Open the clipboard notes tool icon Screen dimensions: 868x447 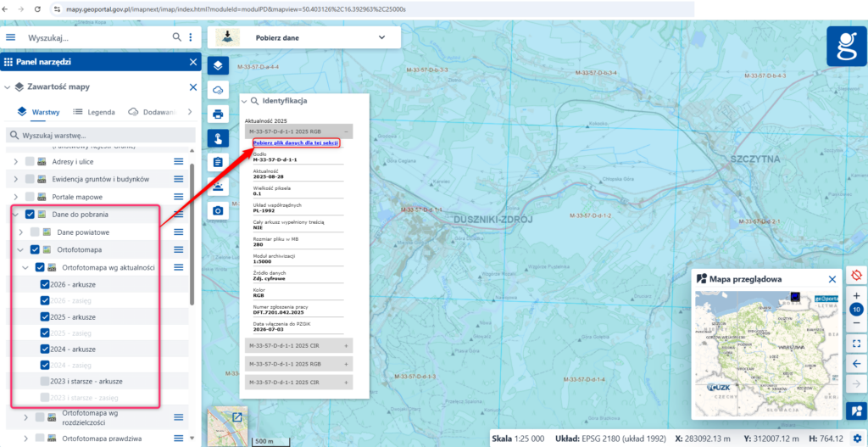(x=218, y=162)
